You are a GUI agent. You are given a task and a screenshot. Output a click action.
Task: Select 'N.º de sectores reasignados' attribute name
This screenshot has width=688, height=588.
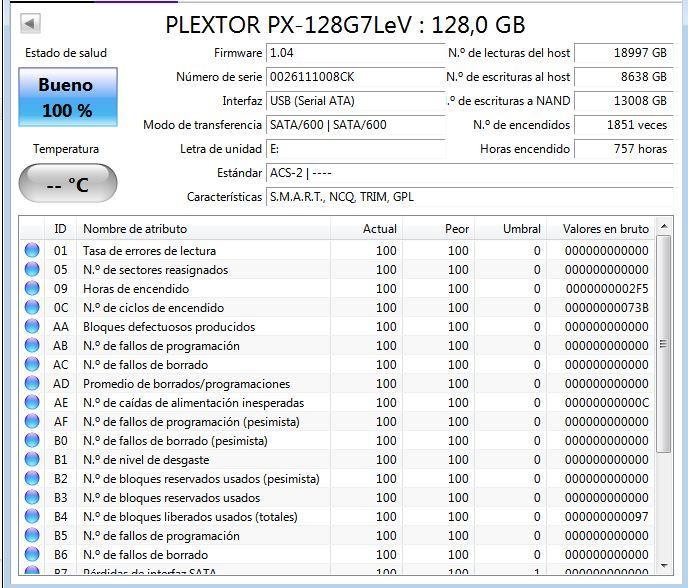tap(156, 269)
